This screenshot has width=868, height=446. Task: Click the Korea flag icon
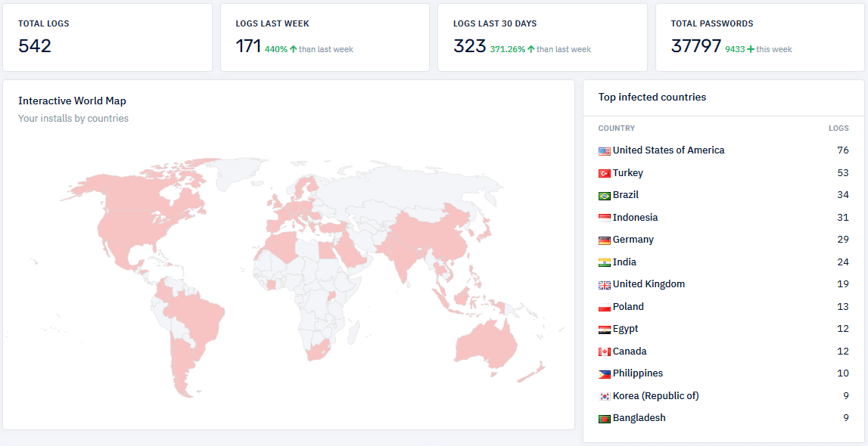click(x=604, y=397)
